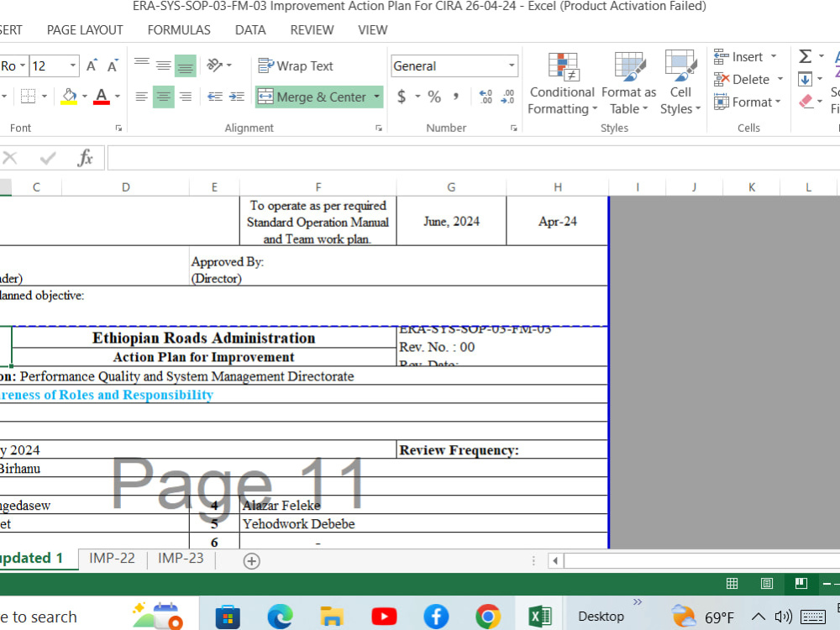This screenshot has width=840, height=630.
Task: Open fill color dropdown arrow
Action: click(85, 97)
